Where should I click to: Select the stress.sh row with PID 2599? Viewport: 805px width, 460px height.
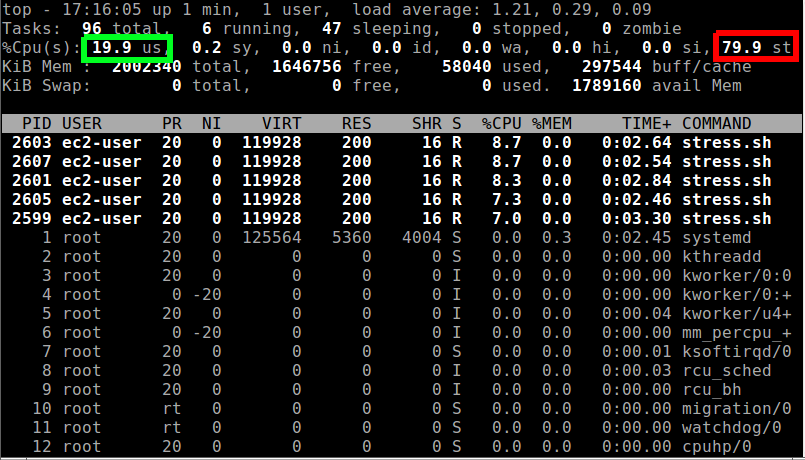[x=401, y=218]
